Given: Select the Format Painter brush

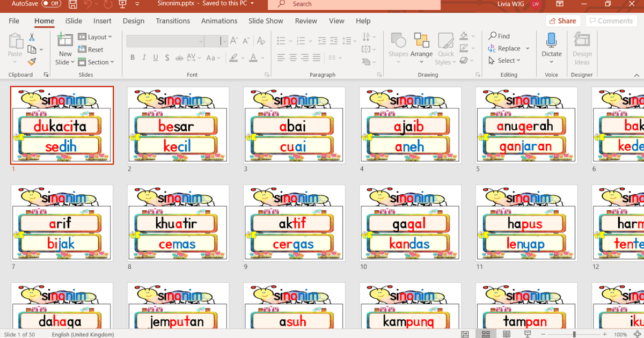Looking at the screenshot, I should tap(32, 62).
